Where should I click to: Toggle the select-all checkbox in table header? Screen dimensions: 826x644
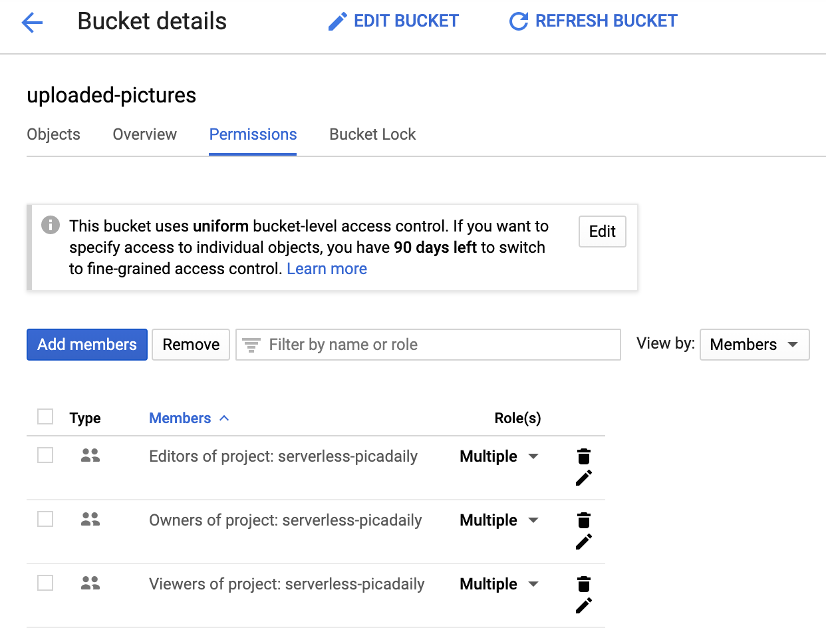tap(45, 416)
